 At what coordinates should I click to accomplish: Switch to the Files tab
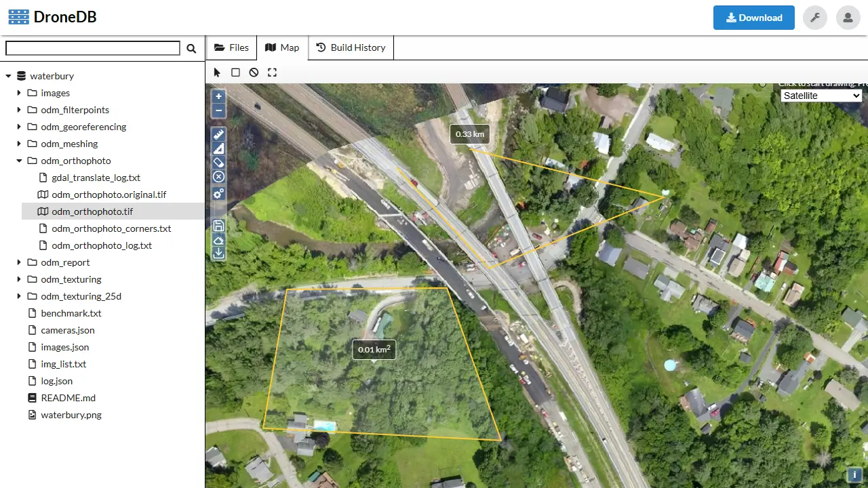(x=231, y=47)
